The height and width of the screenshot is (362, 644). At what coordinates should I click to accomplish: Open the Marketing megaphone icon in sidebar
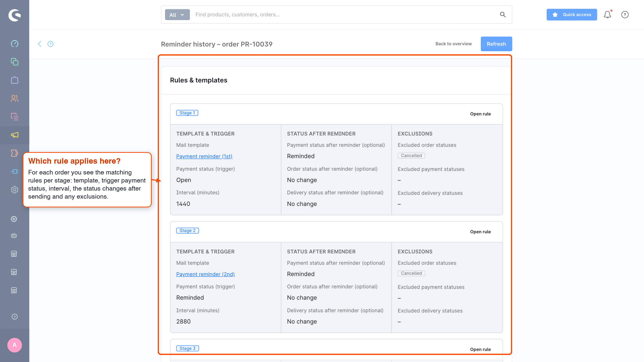point(15,135)
